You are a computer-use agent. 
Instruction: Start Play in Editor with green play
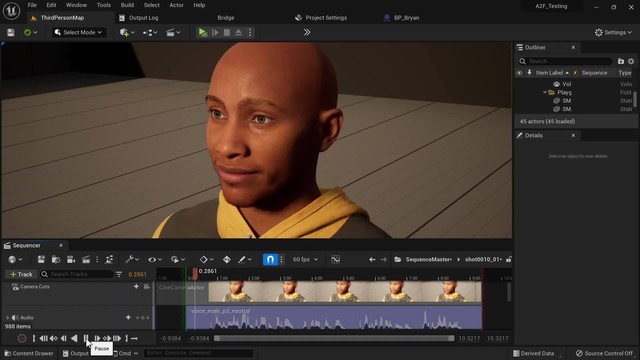202,32
